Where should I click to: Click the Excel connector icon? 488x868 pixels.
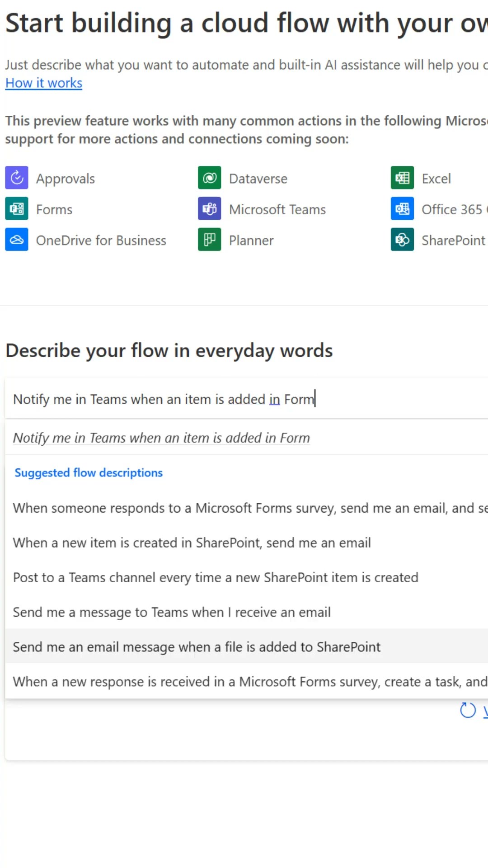pos(402,178)
